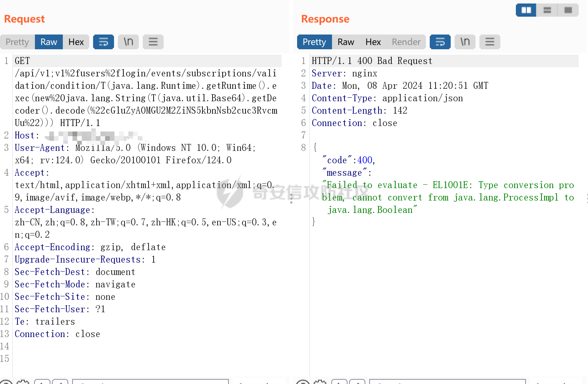
Task: Select side-by-side layout icon
Action: click(x=526, y=10)
